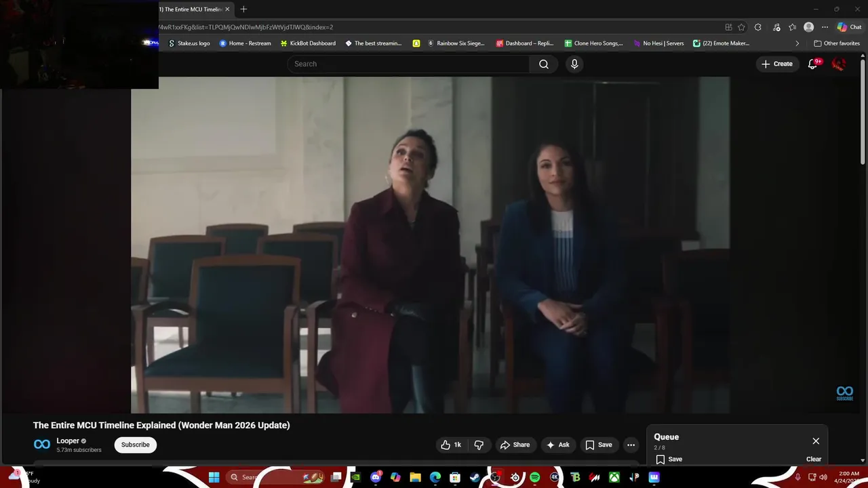868x488 pixels.
Task: Clear the Queue
Action: point(814,459)
